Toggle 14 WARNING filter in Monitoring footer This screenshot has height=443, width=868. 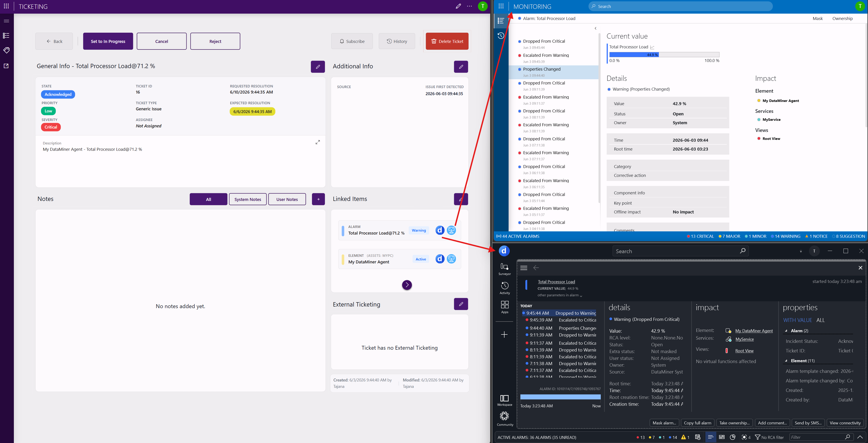(785, 236)
